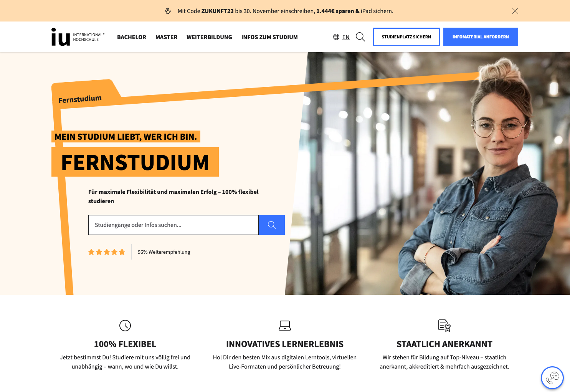The image size is (570, 392).
Task: Click the globe language icon
Action: pyautogui.click(x=336, y=37)
